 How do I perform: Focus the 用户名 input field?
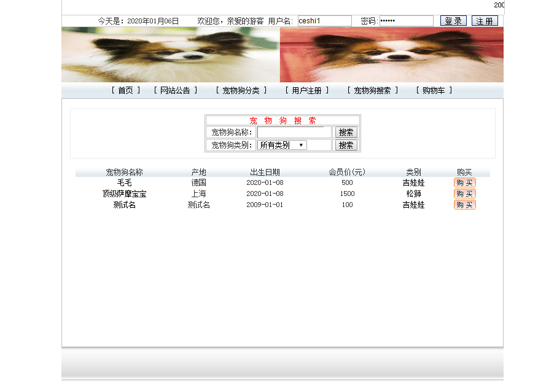coord(325,21)
